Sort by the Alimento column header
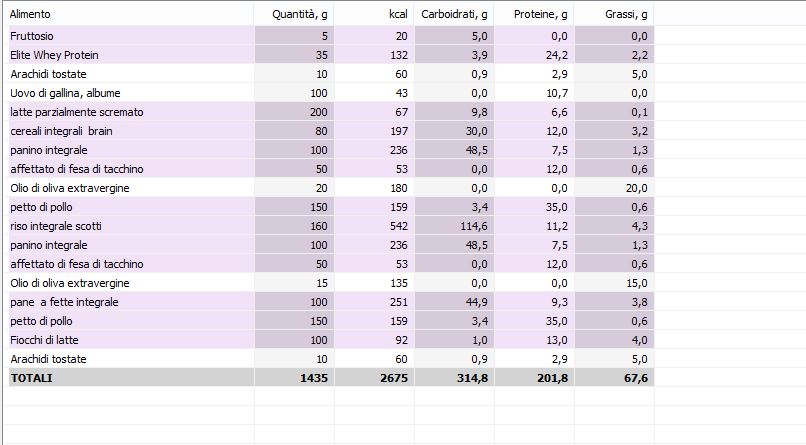 30,14
